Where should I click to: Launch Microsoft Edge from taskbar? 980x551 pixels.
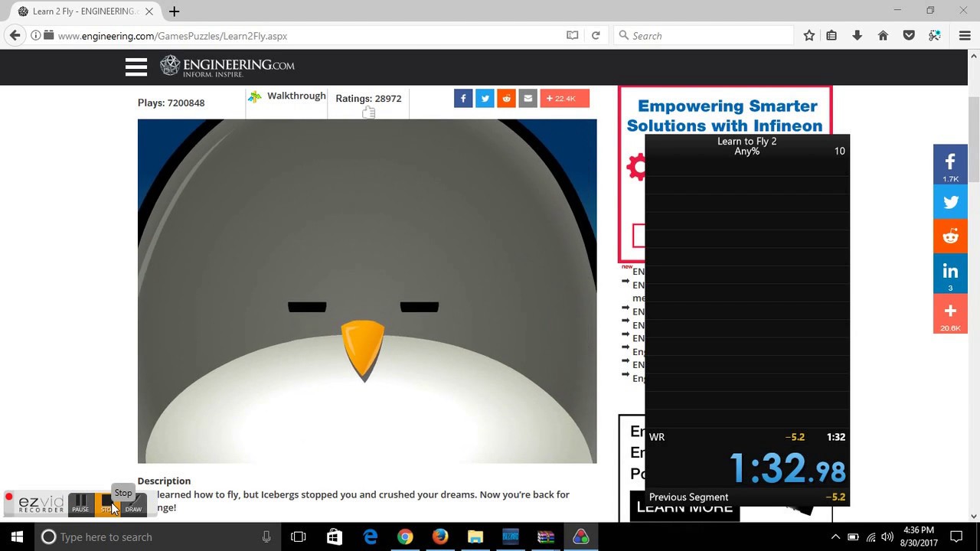[370, 537]
